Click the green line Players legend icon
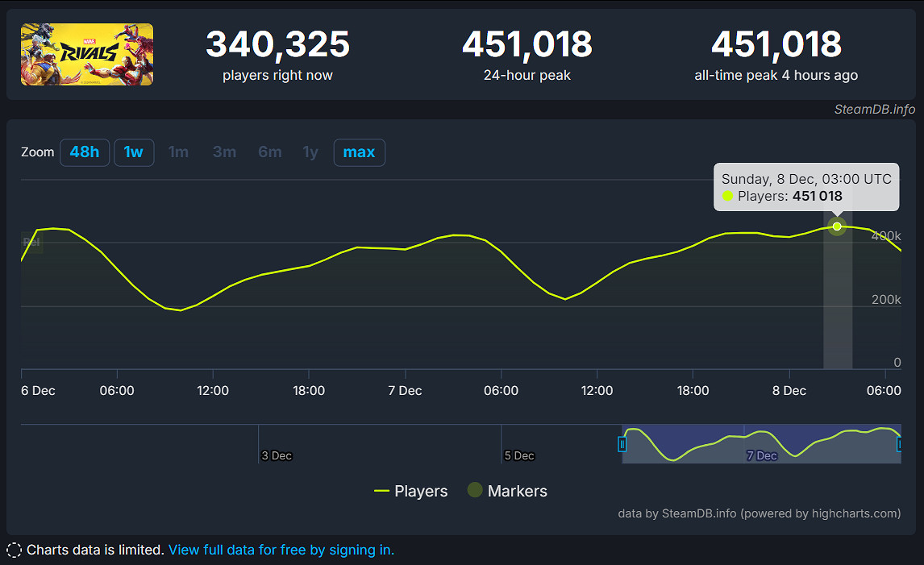Image resolution: width=924 pixels, height=565 pixels. click(381, 491)
